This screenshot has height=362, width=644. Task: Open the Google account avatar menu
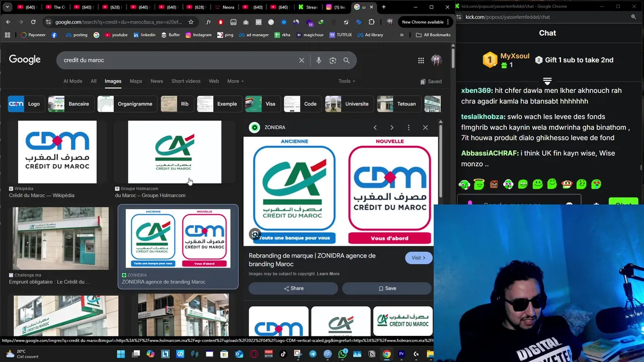(x=436, y=60)
